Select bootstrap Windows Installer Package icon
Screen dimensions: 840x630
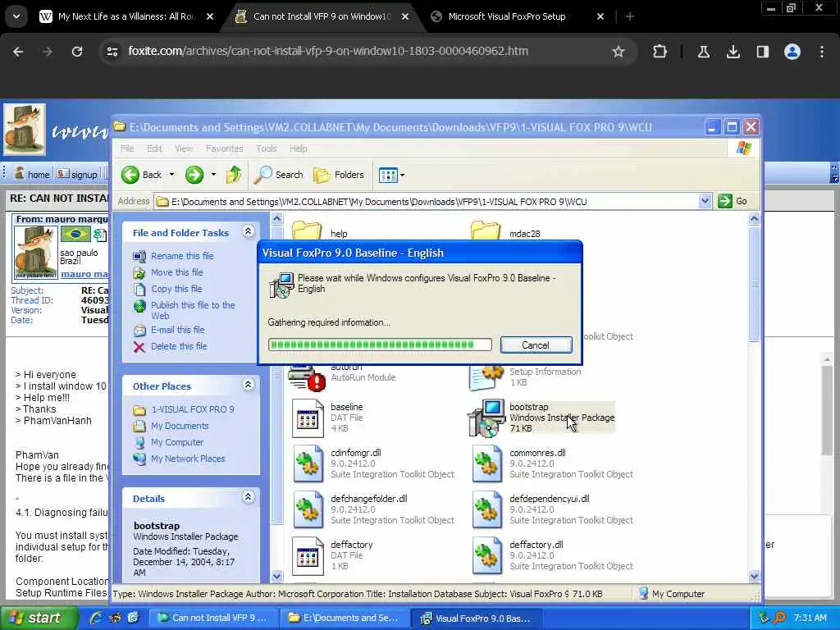pyautogui.click(x=486, y=418)
